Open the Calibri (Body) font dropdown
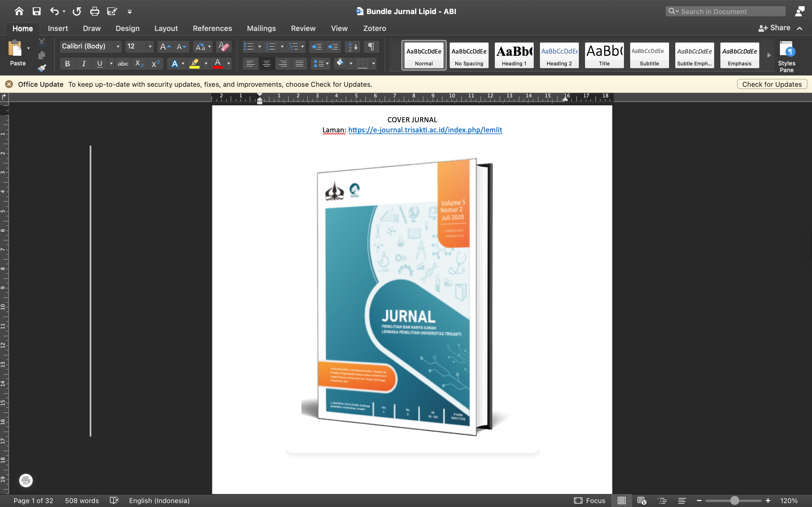Screen dimensions: 812x507 click(x=118, y=46)
